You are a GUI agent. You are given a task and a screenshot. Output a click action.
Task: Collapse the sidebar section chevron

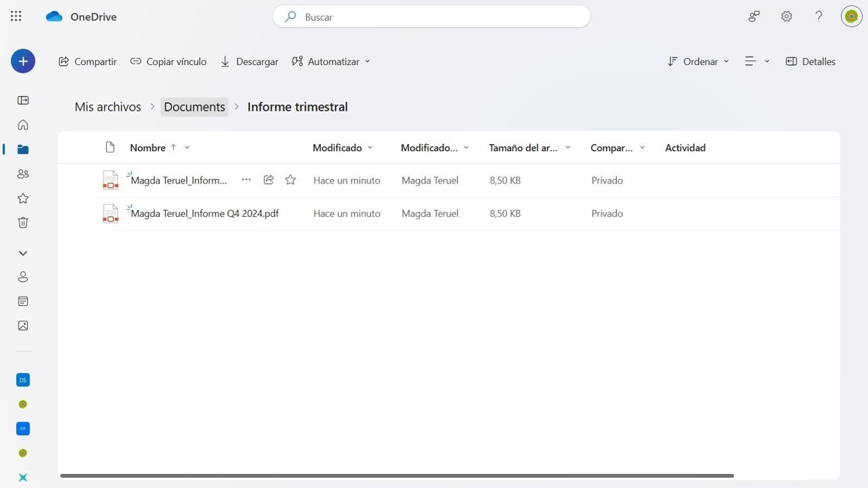pos(22,253)
